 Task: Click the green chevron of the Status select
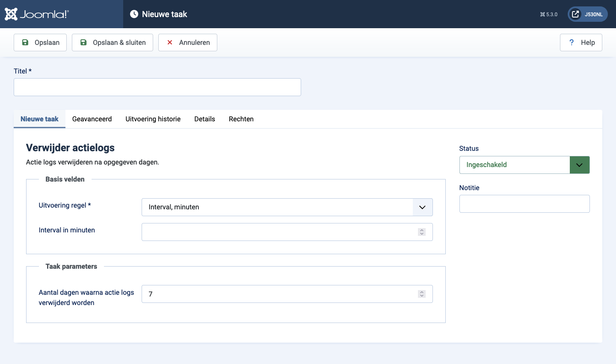click(x=580, y=165)
